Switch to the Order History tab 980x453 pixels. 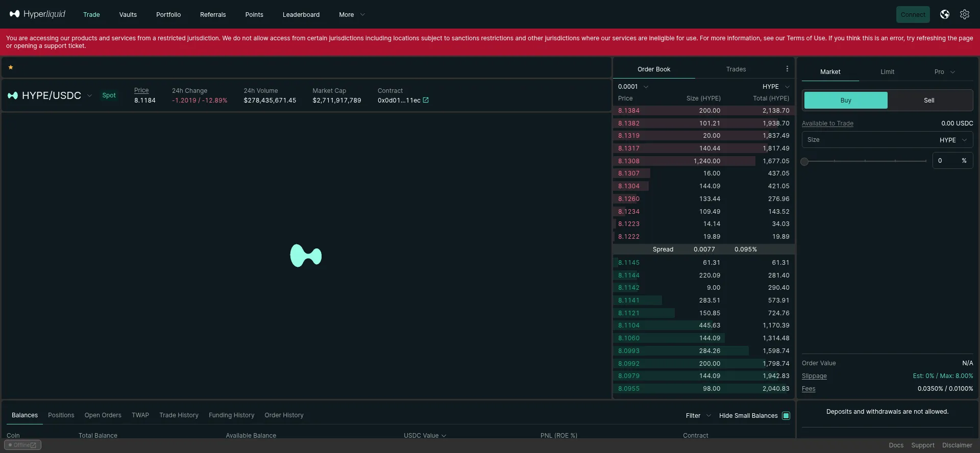(284, 415)
